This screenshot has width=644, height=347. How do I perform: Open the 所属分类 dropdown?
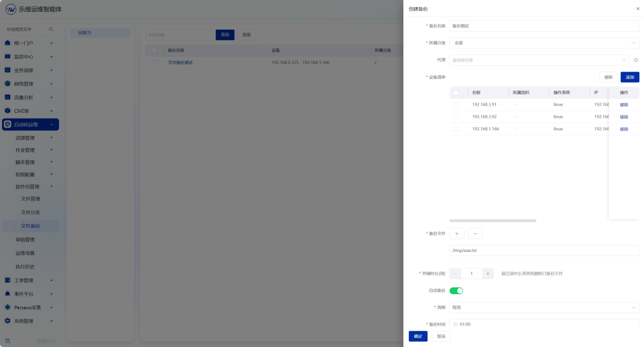(544, 43)
